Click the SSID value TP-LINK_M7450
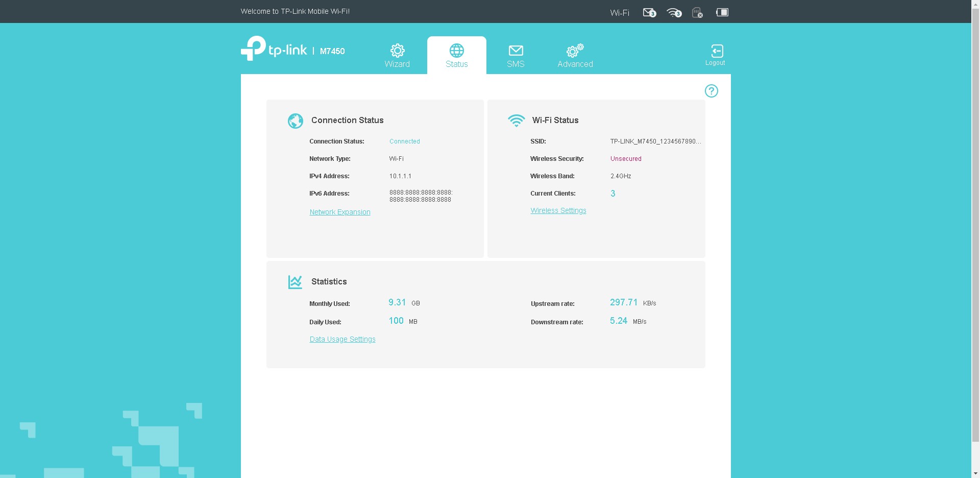Viewport: 980px width, 478px height. tap(655, 141)
